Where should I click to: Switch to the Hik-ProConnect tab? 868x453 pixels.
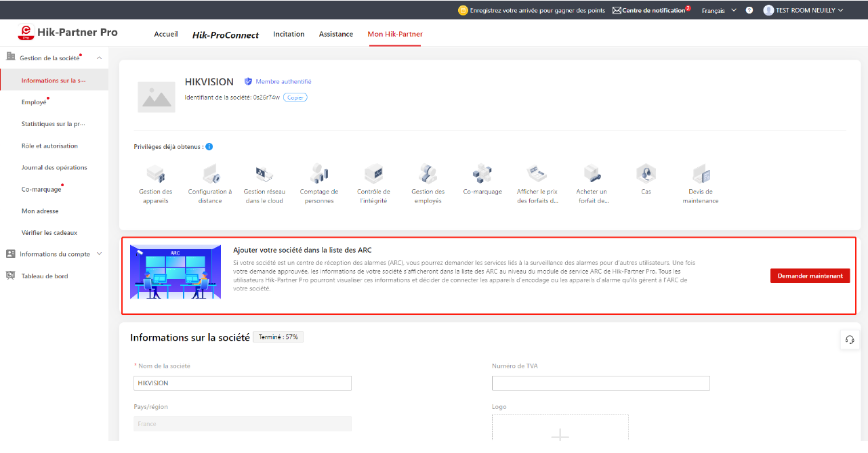(x=226, y=35)
